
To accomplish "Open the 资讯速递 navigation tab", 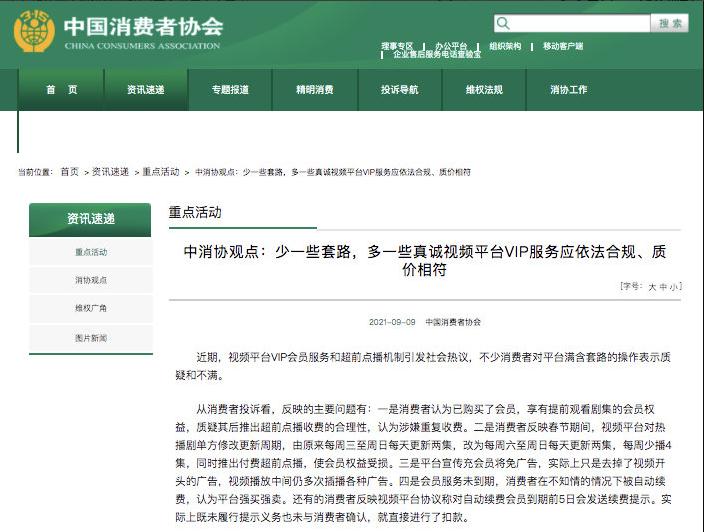I will coord(146,90).
